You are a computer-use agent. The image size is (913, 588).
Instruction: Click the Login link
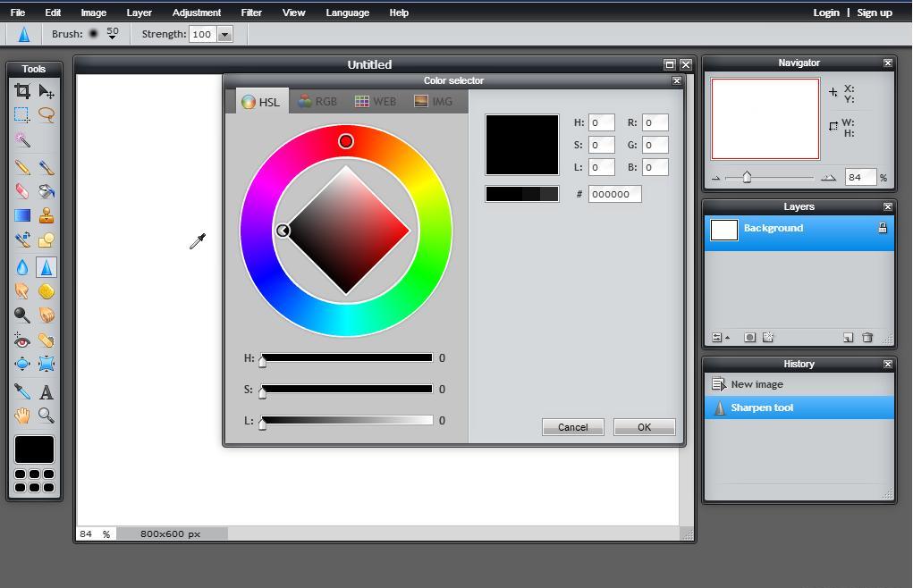pyautogui.click(x=826, y=13)
